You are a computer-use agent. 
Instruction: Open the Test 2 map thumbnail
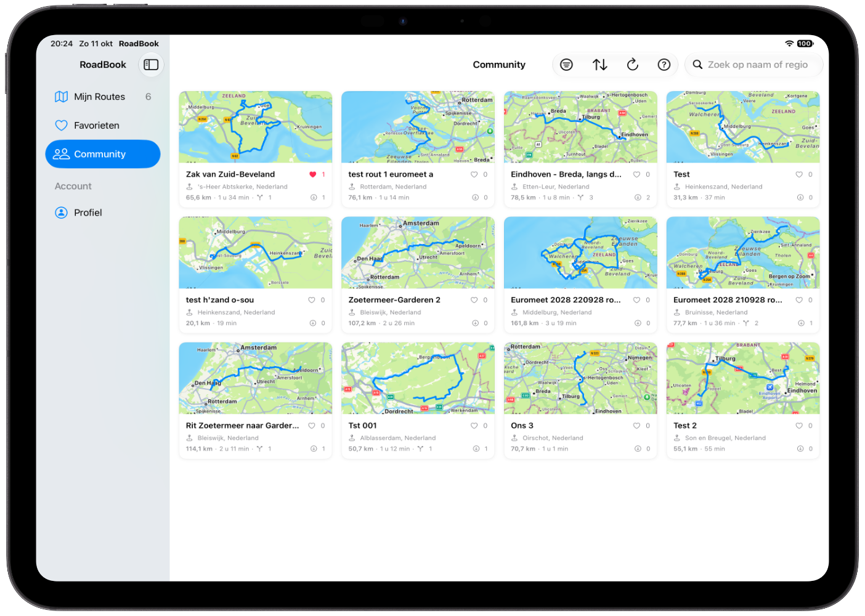[x=743, y=378]
